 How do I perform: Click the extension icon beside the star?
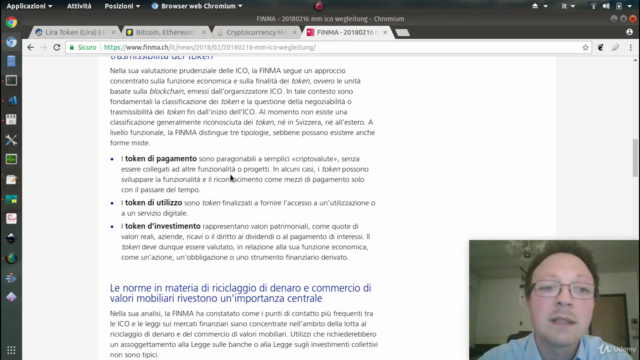point(601,47)
